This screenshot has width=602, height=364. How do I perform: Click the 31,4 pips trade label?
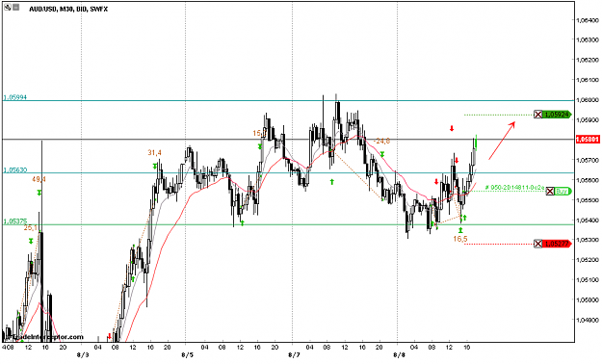[154, 153]
